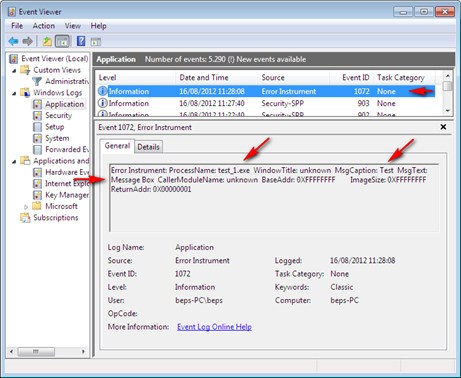The image size is (461, 378).
Task: Click tree pane horizontal scrollbar right arrow
Action: tap(83, 352)
